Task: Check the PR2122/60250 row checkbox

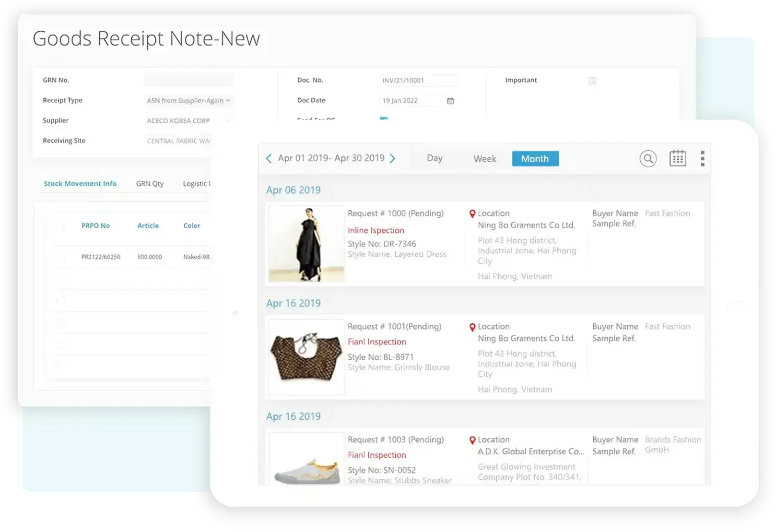Action: (61, 257)
